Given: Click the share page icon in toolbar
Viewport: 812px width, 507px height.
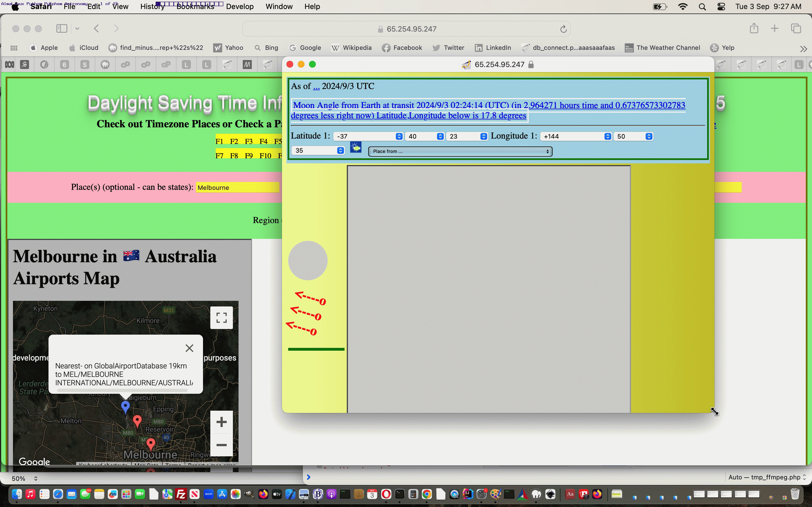Looking at the screenshot, I should 755,28.
